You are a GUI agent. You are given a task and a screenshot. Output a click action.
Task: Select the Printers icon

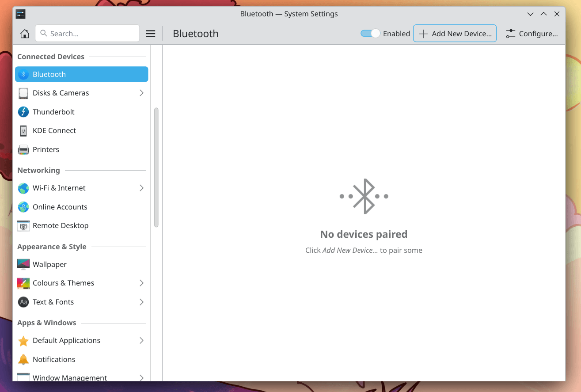pyautogui.click(x=23, y=149)
